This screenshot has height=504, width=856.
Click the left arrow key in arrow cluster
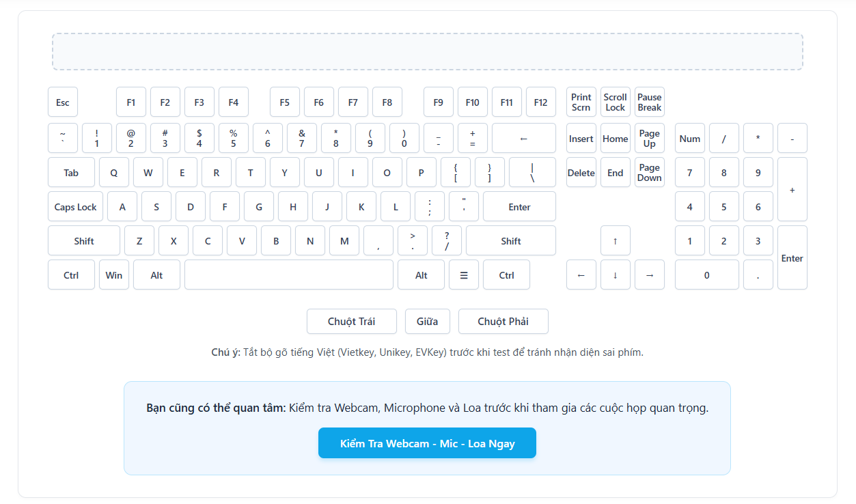click(581, 275)
